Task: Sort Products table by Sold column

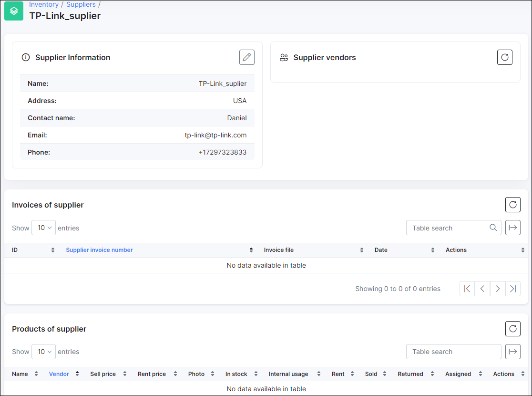Action: (376, 374)
